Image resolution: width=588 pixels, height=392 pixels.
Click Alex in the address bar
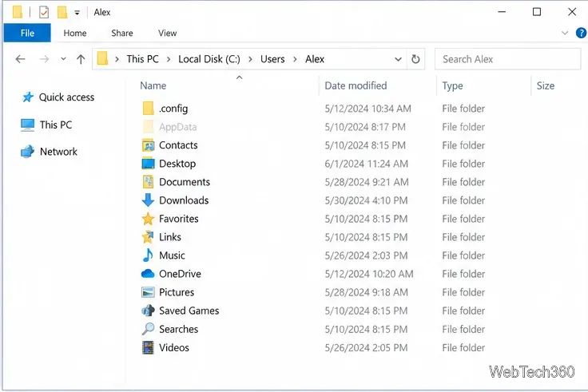pos(315,59)
